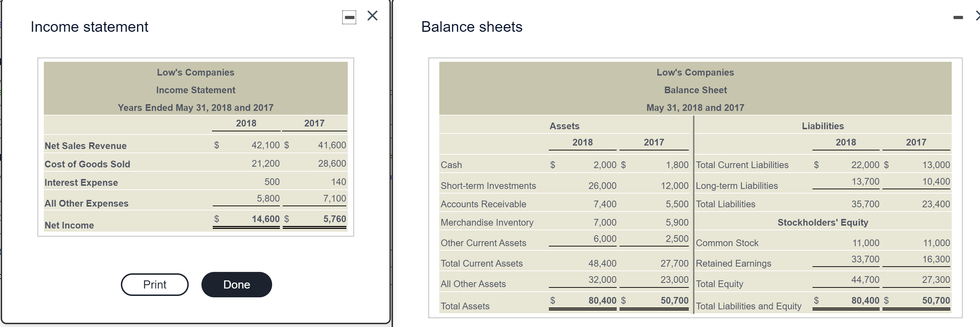
Task: Select 2017 long-term liabilities 10,400
Action: pyautogui.click(x=936, y=182)
